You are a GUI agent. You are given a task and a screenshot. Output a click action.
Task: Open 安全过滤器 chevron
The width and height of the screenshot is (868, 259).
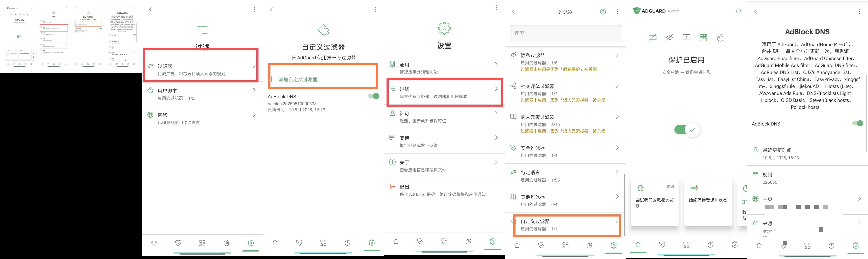tap(617, 147)
